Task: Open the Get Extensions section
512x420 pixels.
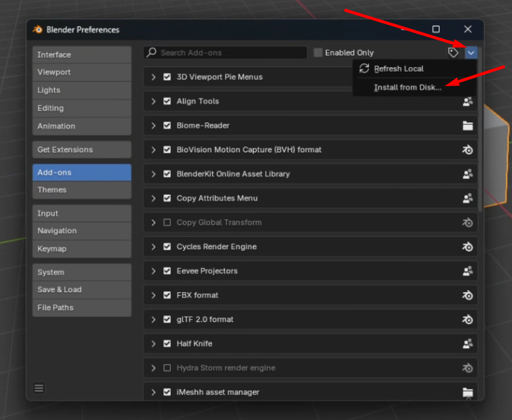Action: tap(82, 149)
